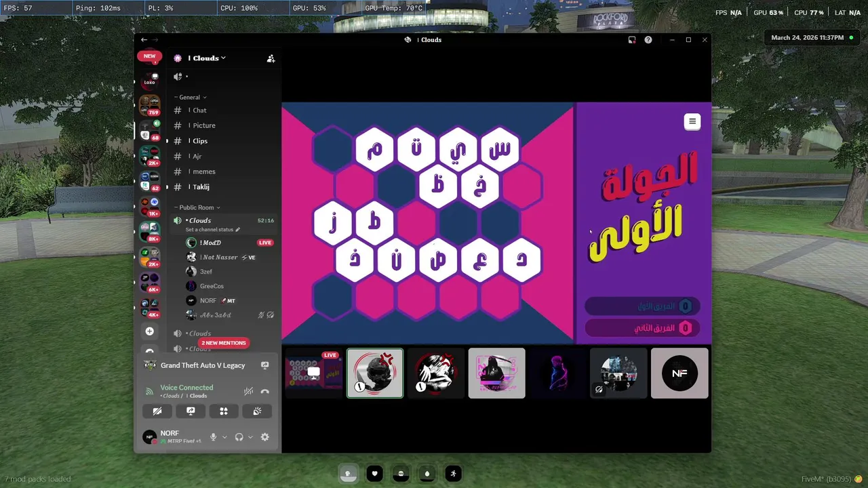Screen dimensions: 868x488
Task: Add a server with plus icon
Action: (149, 331)
